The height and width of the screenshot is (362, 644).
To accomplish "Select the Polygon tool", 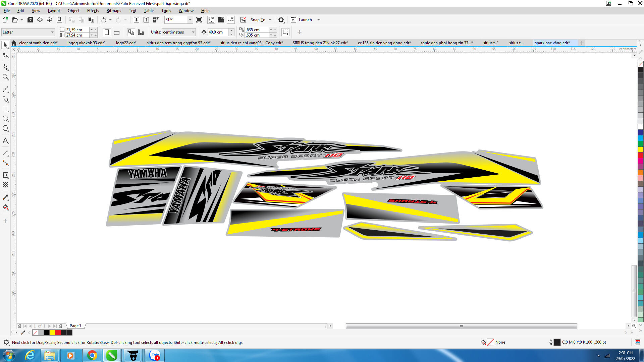I will pos(5,128).
